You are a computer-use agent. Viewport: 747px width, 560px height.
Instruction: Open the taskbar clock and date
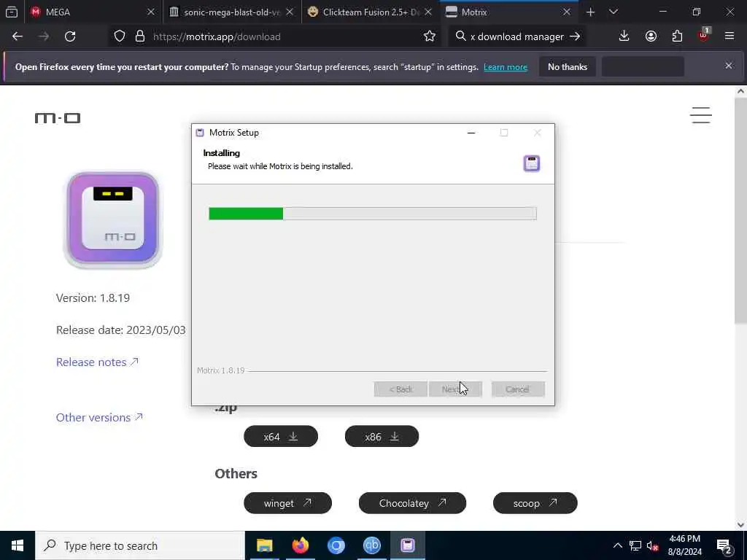coord(684,545)
